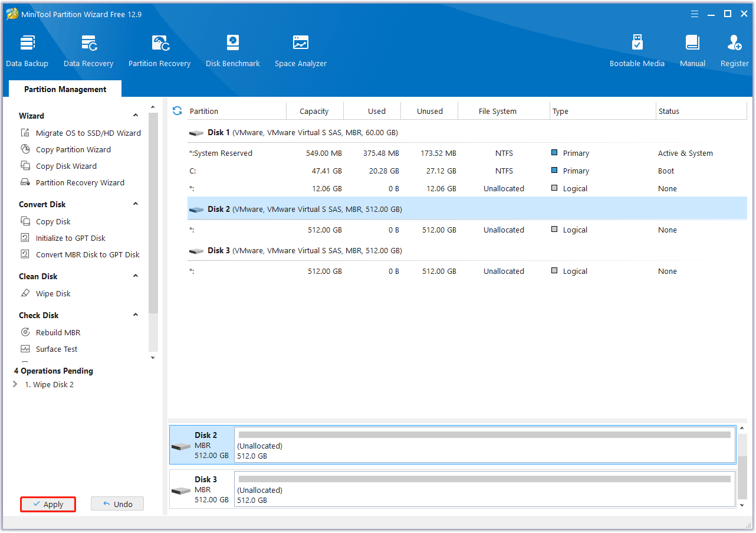Undo the last pending operation
The width and height of the screenshot is (756, 533).
pos(117,504)
